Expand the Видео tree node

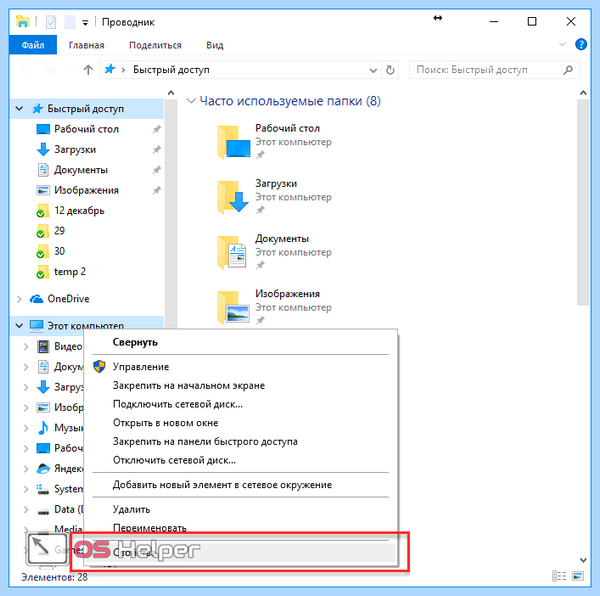tap(26, 347)
